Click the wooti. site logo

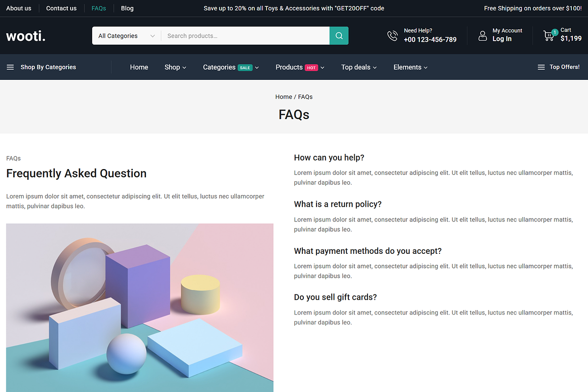point(25,36)
